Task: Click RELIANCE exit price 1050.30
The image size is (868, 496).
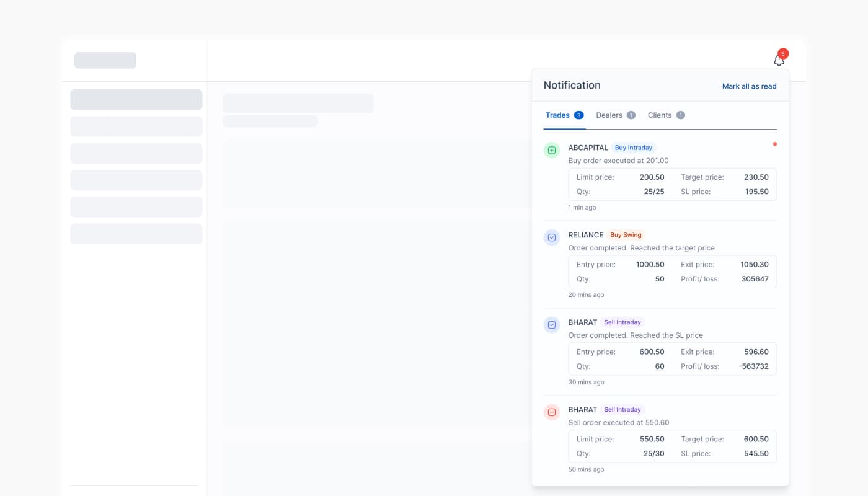Action: [x=754, y=265]
